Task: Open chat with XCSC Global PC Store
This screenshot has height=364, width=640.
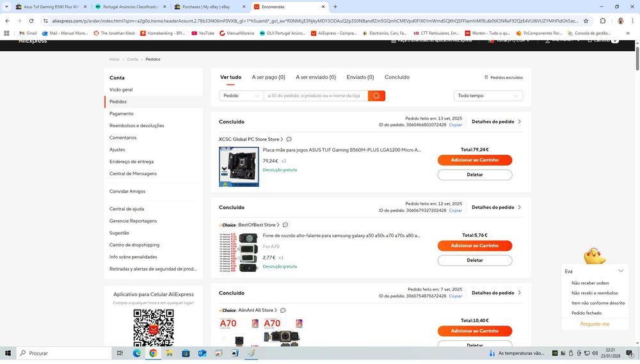Action: [x=289, y=139]
